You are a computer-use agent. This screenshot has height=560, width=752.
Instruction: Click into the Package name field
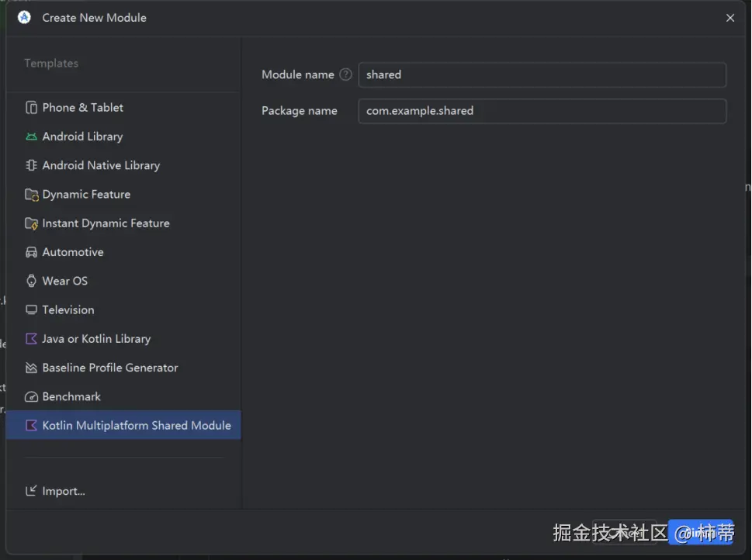[542, 111]
